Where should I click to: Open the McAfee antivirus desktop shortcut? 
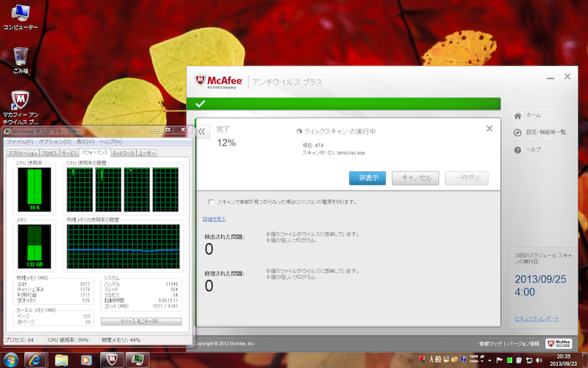(x=21, y=107)
